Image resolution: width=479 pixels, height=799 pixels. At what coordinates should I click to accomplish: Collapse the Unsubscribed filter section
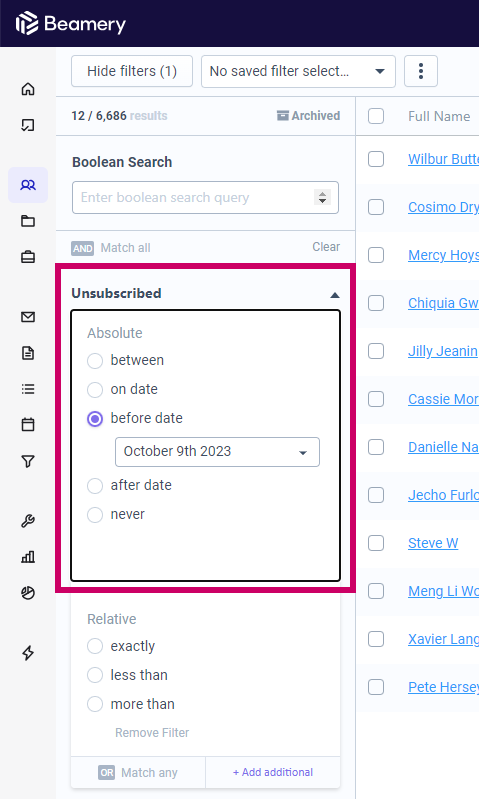(x=335, y=295)
